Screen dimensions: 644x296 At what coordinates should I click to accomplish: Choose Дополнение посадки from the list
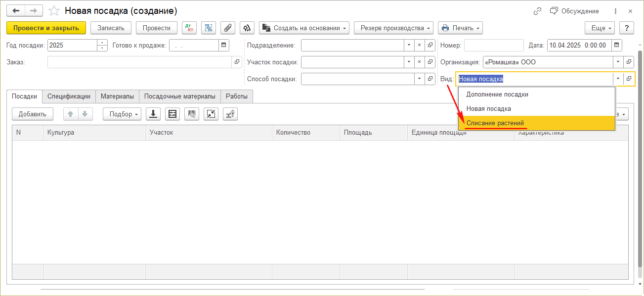click(x=537, y=94)
